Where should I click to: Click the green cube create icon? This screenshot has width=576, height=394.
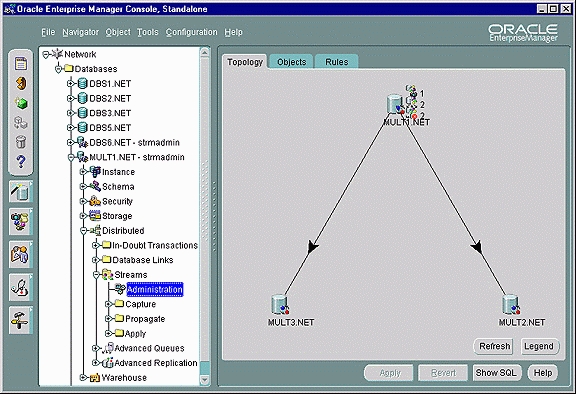(21, 103)
